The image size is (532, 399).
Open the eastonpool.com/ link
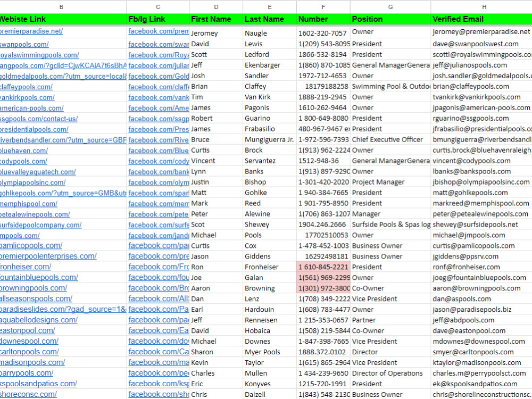tap(28, 330)
